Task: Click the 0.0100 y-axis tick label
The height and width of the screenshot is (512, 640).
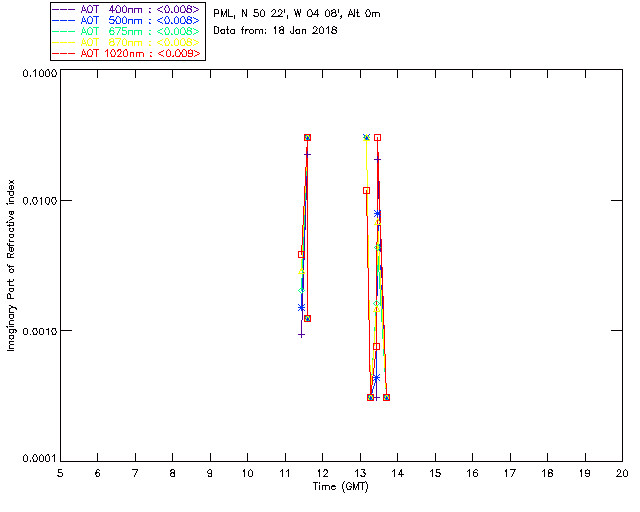Action: tap(39, 201)
